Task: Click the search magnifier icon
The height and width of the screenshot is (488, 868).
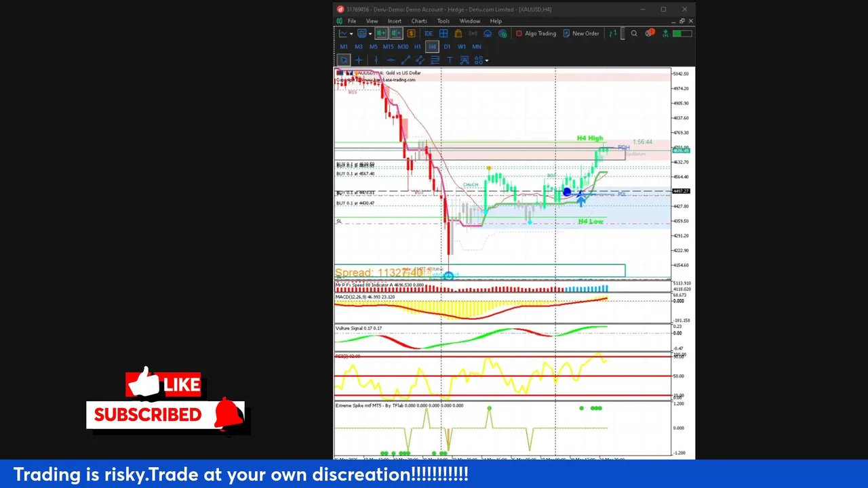Action: (634, 33)
